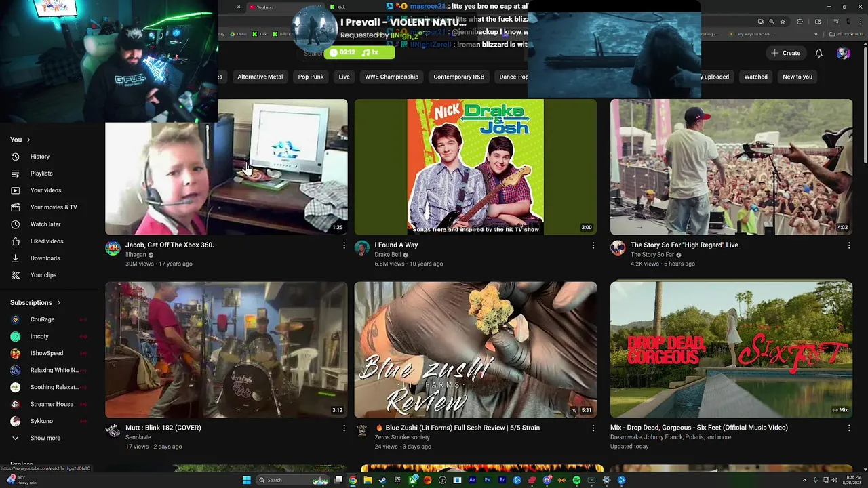This screenshot has width=868, height=488.
Task: Open options menu for Blue Zushi review
Action: [x=593, y=428]
